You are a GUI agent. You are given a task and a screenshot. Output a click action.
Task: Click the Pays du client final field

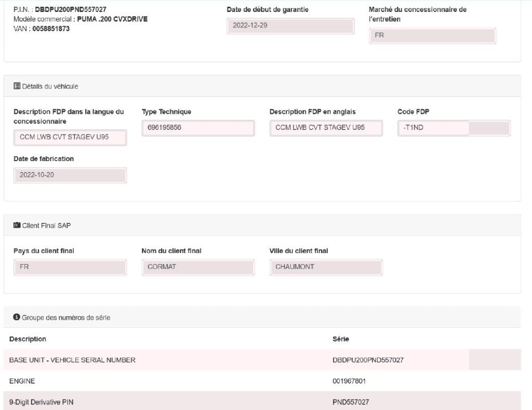click(x=70, y=267)
